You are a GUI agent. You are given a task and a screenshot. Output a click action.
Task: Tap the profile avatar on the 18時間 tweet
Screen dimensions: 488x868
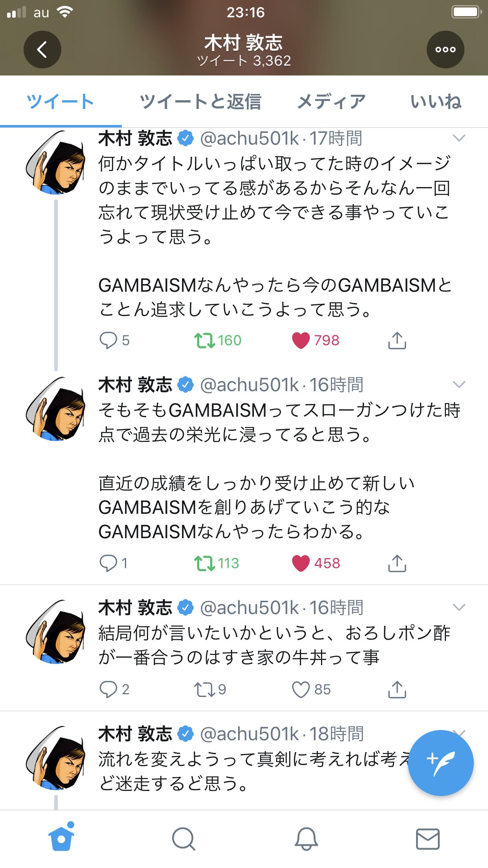[56, 758]
